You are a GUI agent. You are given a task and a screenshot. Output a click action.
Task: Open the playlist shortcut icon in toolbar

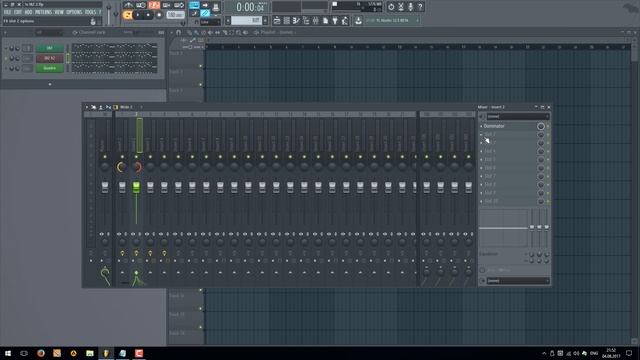coord(277,20)
